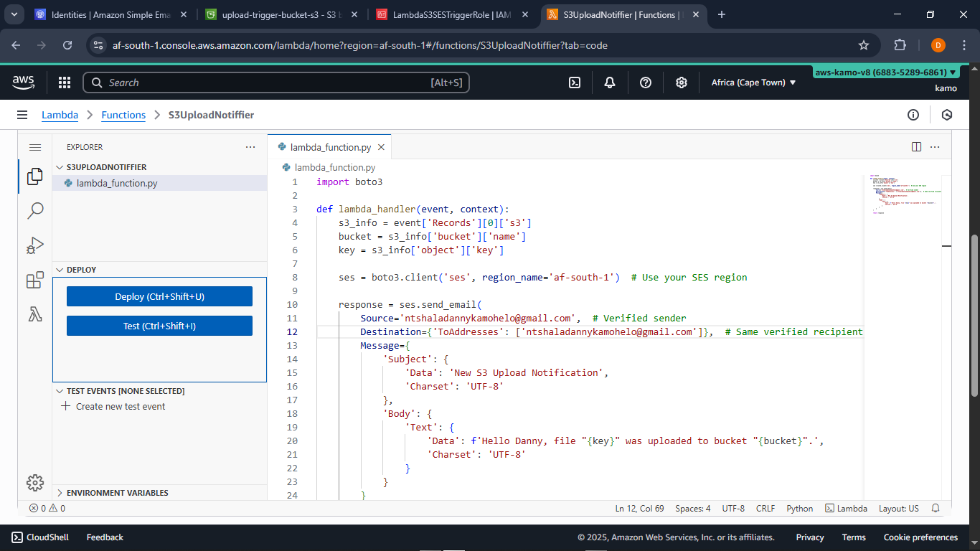Deploy the Lambda function
This screenshot has height=551, width=980.
[x=159, y=296]
